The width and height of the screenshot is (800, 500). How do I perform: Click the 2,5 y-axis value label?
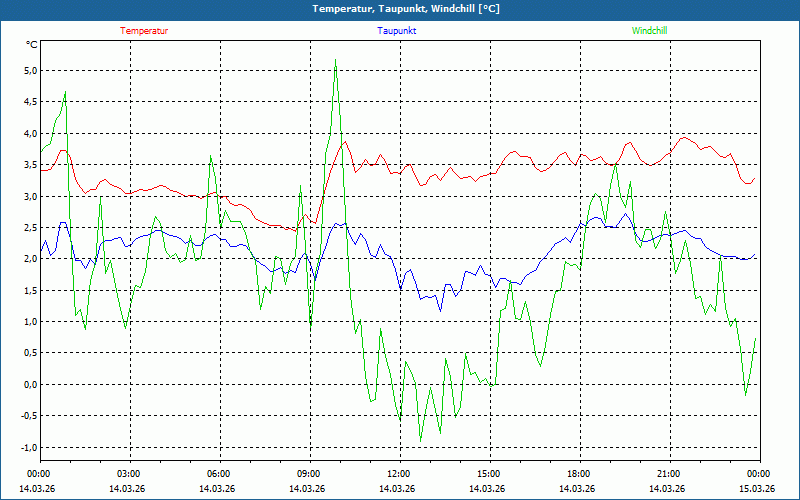pyautogui.click(x=29, y=228)
